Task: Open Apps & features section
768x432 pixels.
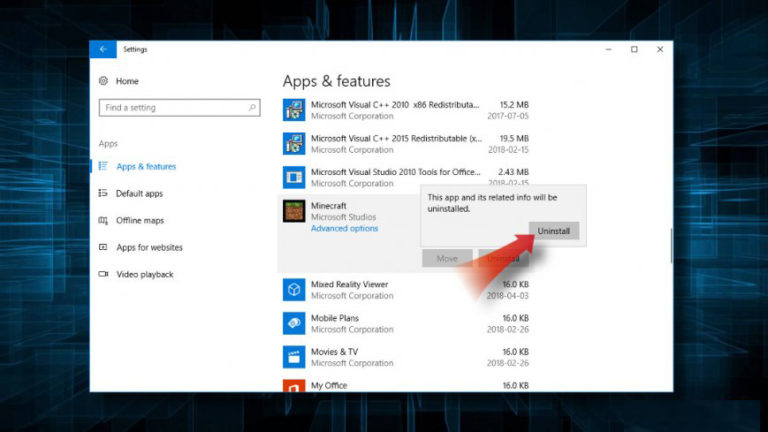Action: pyautogui.click(x=145, y=167)
